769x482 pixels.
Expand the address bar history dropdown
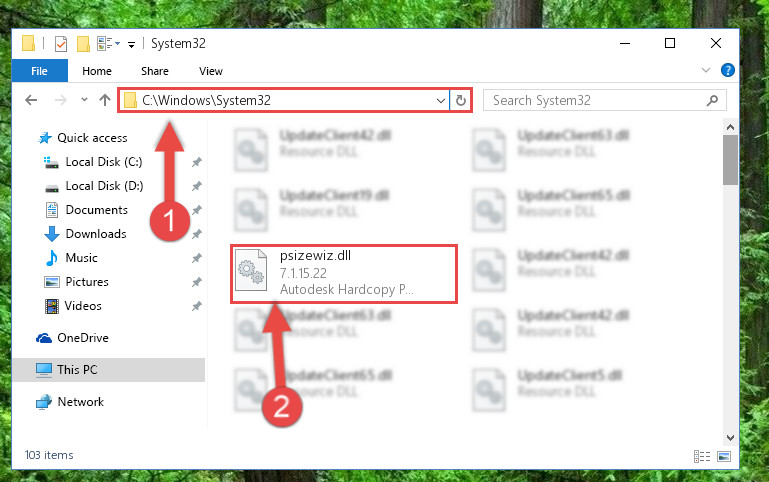point(440,101)
